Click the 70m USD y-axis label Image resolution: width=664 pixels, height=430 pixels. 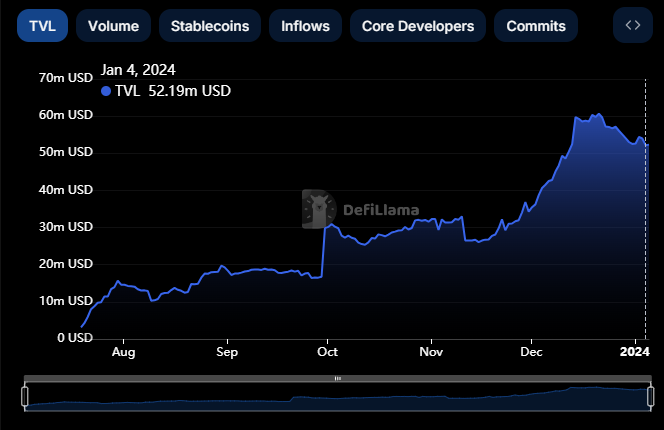[x=66, y=78]
